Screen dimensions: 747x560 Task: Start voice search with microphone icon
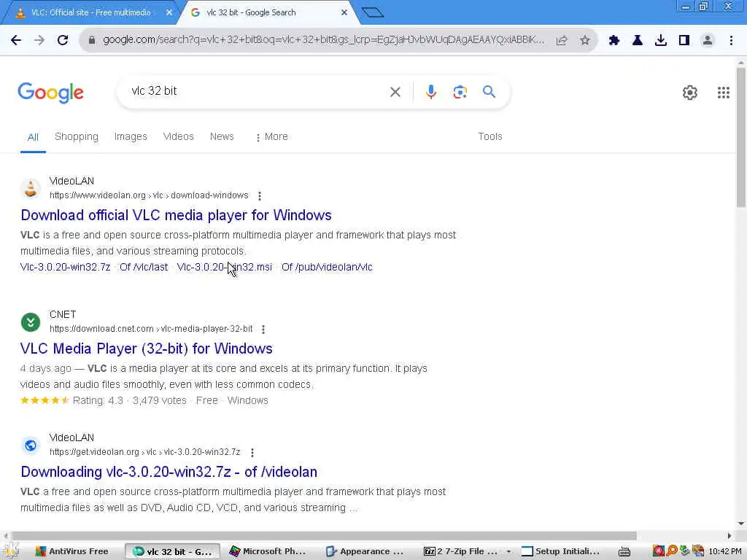430,91
